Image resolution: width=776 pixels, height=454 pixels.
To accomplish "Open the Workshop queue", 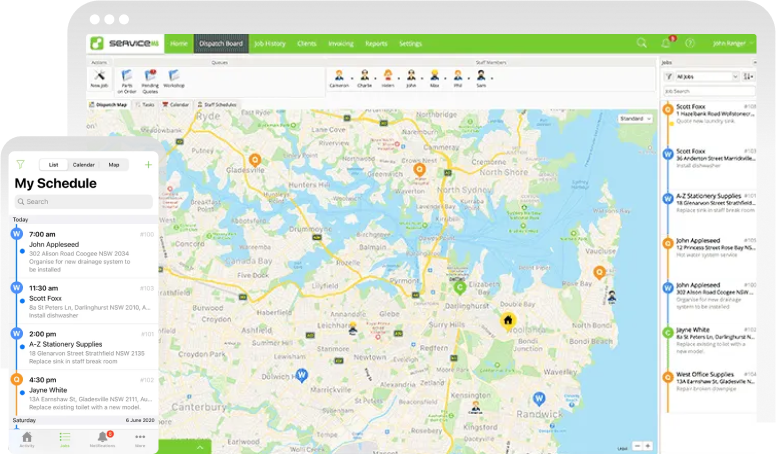I will point(174,78).
